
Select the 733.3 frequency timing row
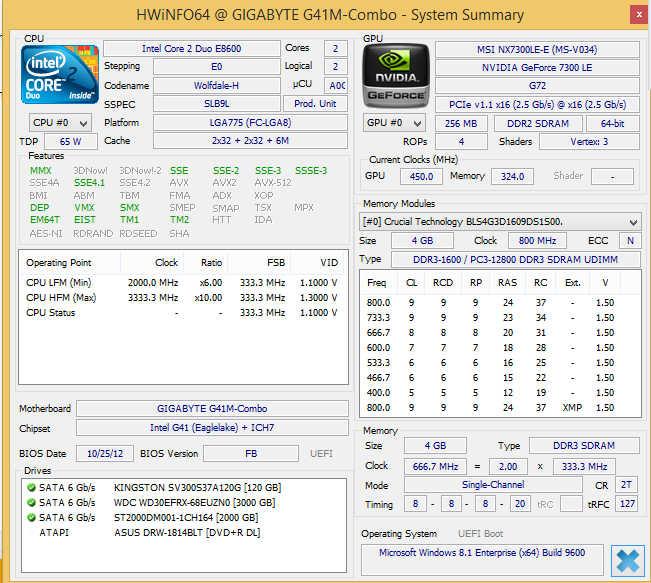[x=500, y=318]
